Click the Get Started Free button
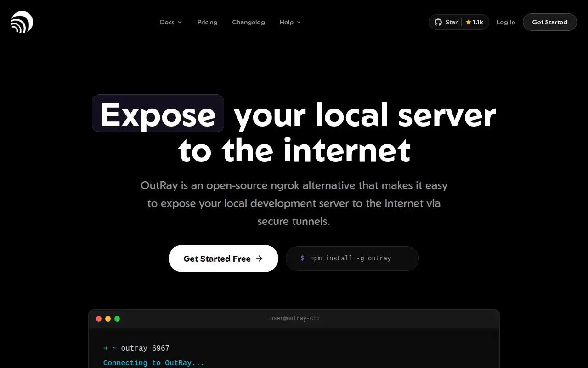The width and height of the screenshot is (588, 368). coord(223,259)
